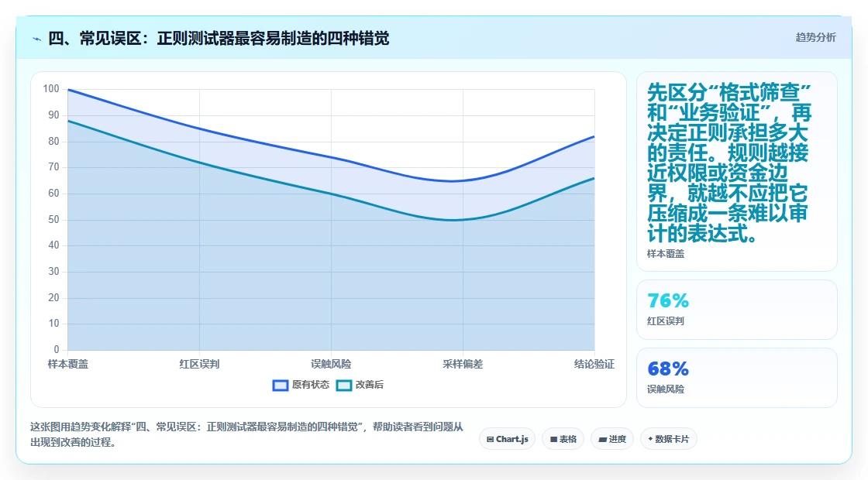Click the 0 y-axis value

(x=57, y=349)
